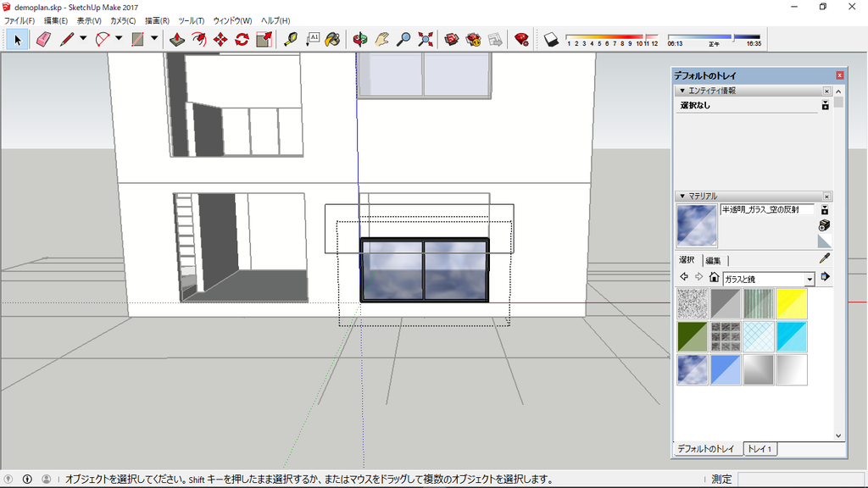The width and height of the screenshot is (868, 488).
Task: Toggle the secondary selection pane in マテリアル
Action: tap(825, 210)
